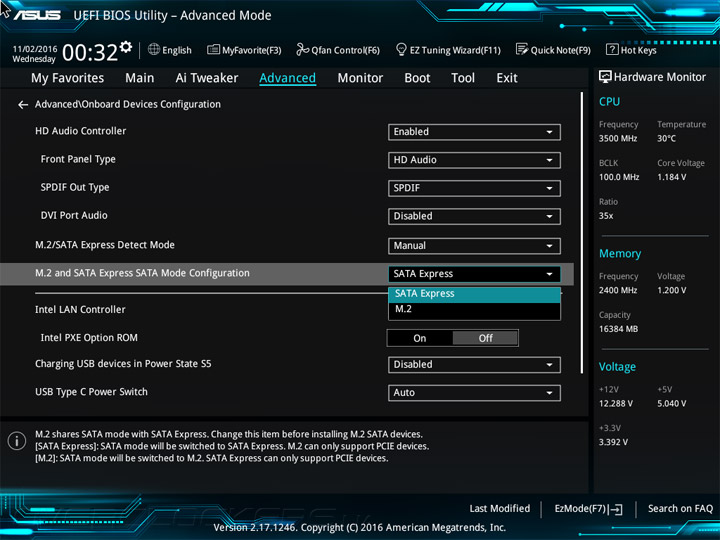Image resolution: width=720 pixels, height=540 pixels.
Task: Select Charging USB devices in Power State S5 label
Action: tap(123, 364)
